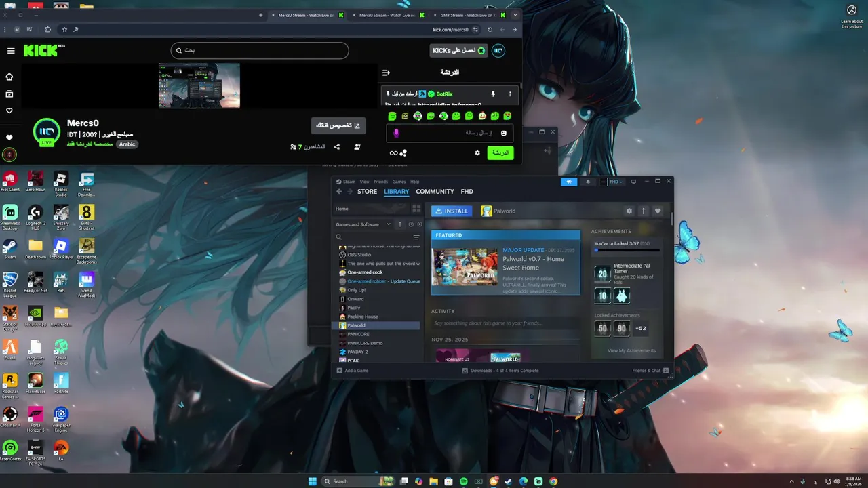
Task: Open the View menu in Steam
Action: 365,182
